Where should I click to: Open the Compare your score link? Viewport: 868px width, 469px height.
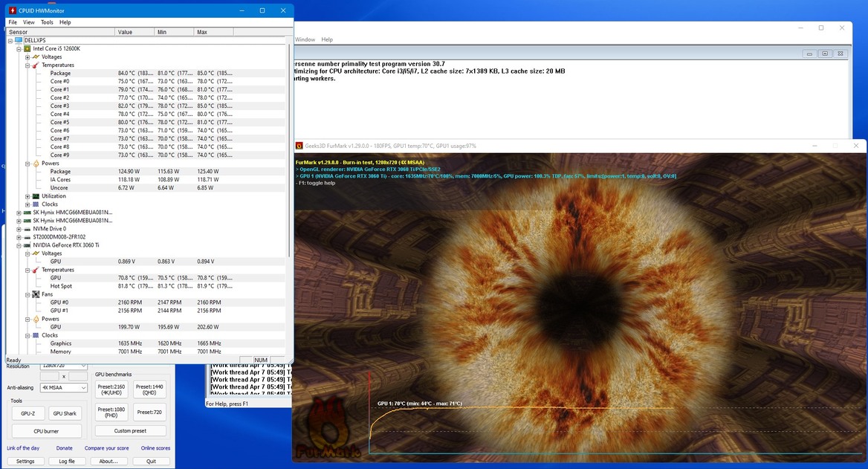107,448
